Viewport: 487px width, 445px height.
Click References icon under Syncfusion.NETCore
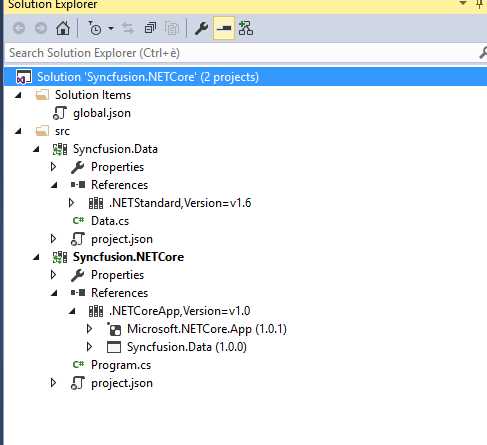pyautogui.click(x=78, y=293)
